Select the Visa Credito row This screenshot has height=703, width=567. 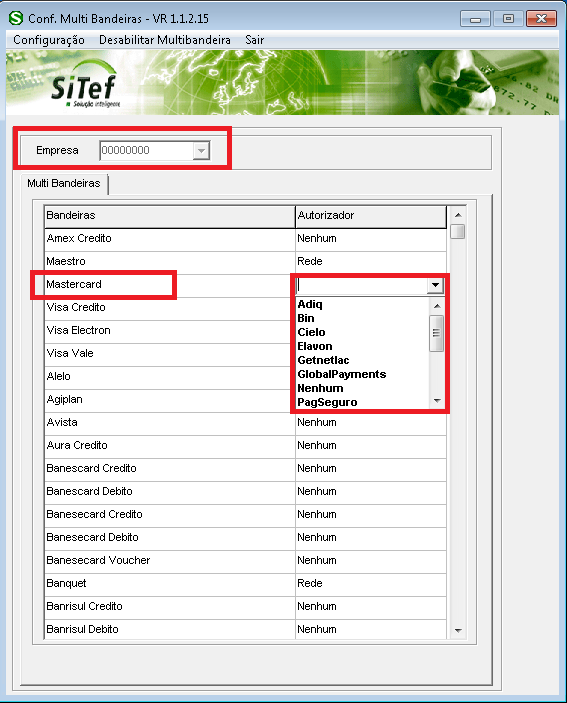[169, 308]
